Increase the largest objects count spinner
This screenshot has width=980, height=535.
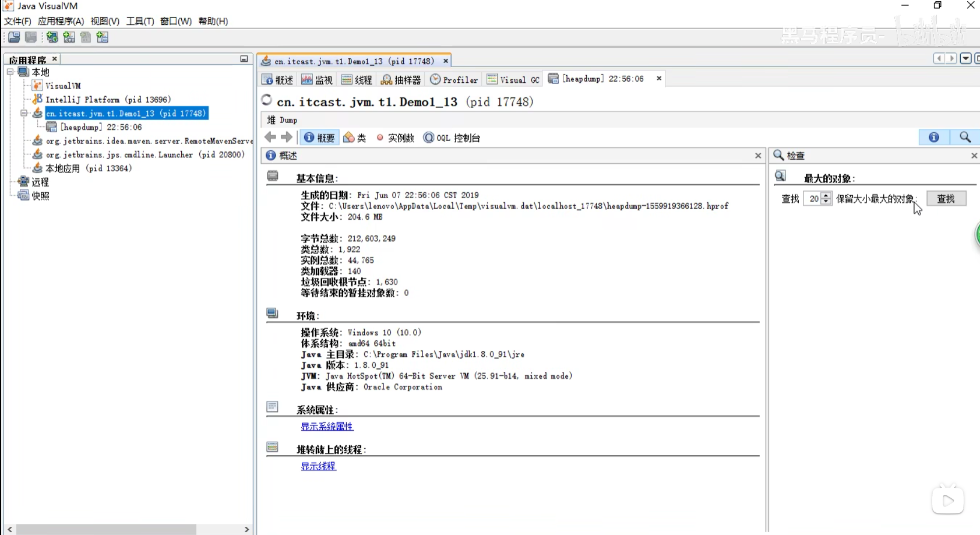click(x=826, y=195)
